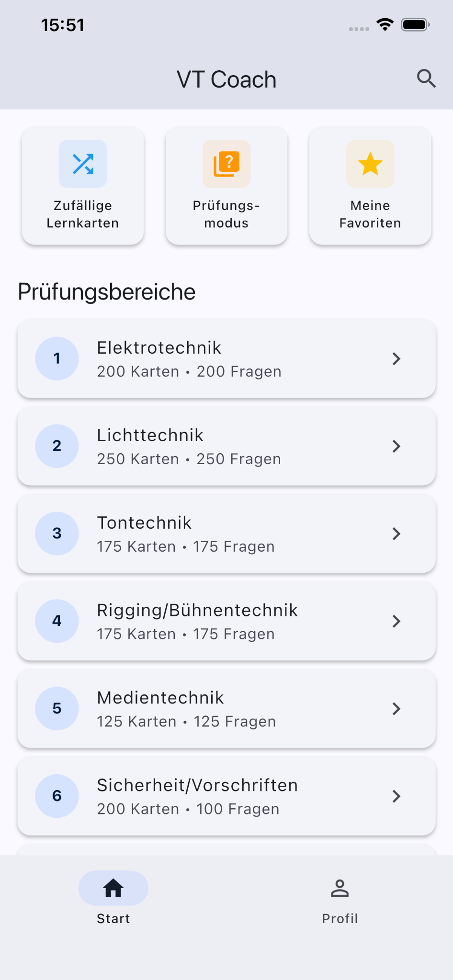Viewport: 453px width, 980px height.
Task: Open Sicherheit/Vorschriften chevron arrow
Action: coord(396,796)
